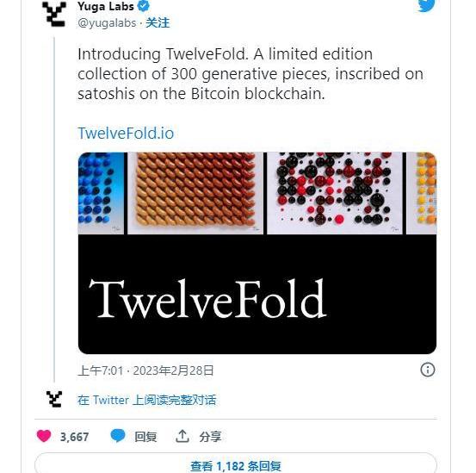Open the @yugalabs handle
Image resolution: width=476 pixels, height=473 pixels.
107,22
